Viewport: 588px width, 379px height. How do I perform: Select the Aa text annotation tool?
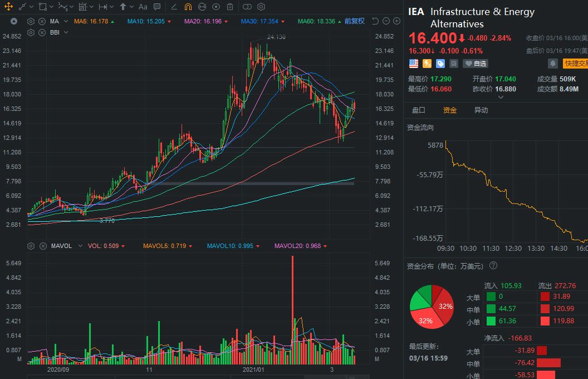[x=143, y=7]
